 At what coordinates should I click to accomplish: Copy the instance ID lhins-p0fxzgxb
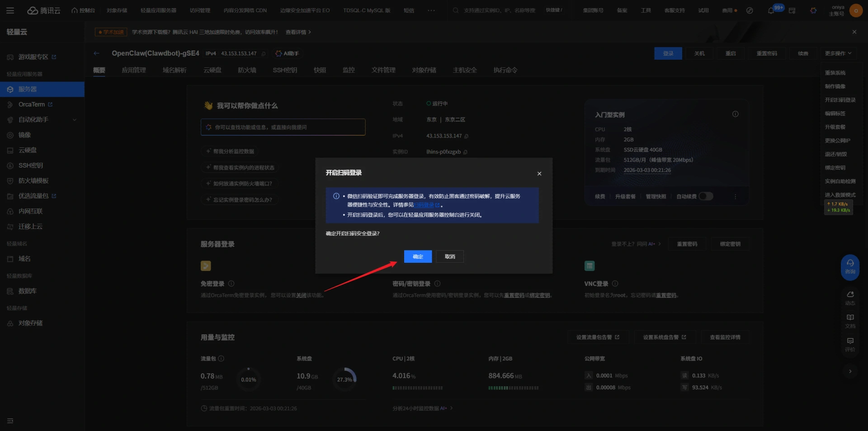tap(465, 152)
